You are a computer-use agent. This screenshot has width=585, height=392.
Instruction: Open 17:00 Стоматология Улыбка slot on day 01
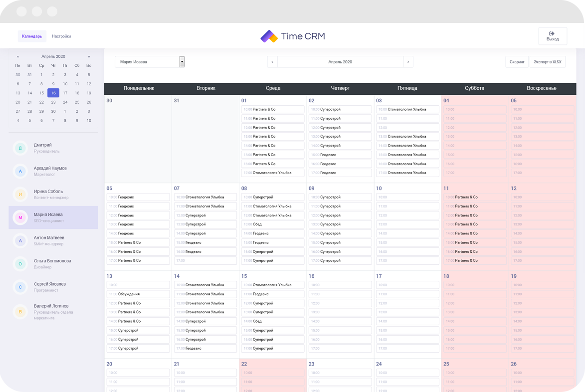point(273,173)
